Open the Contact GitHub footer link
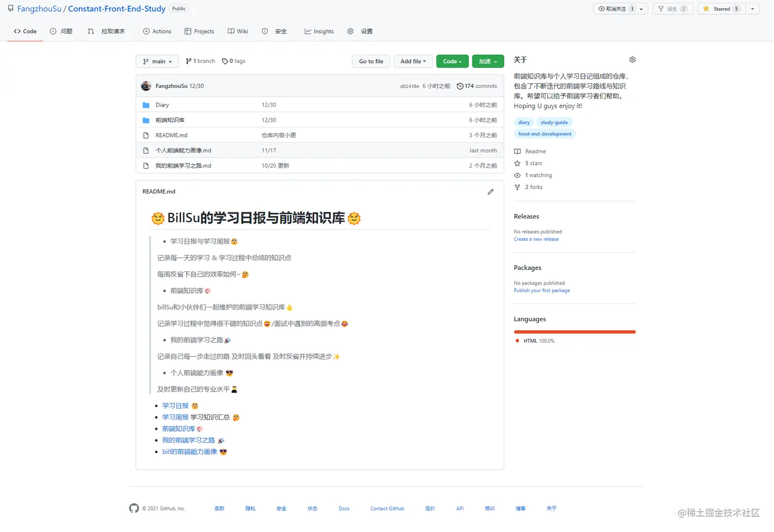Viewport: 774px width, 532px height. click(387, 508)
